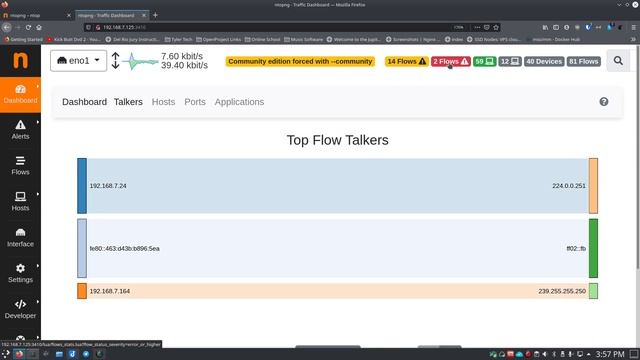Screen dimensions: 640x360
Task: Click the orange 192.168.7.164 node bar
Action: (x=82, y=291)
